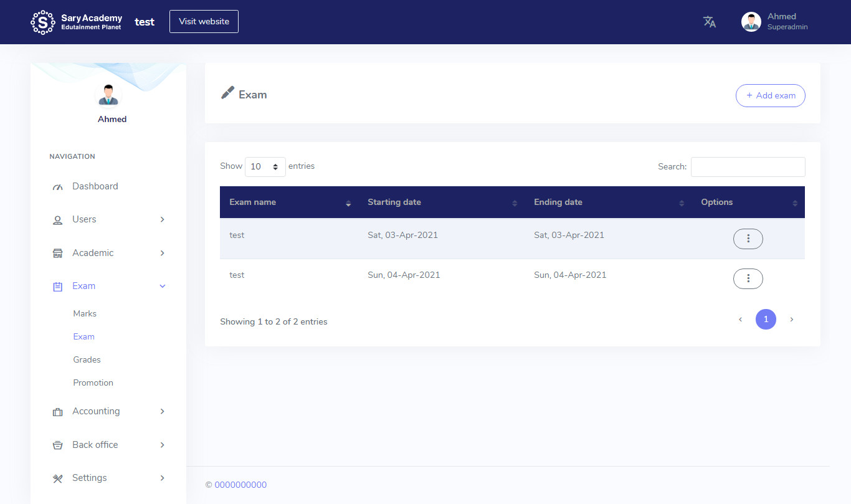The width and height of the screenshot is (851, 504).
Task: Click the Back office basket icon
Action: 58,445
